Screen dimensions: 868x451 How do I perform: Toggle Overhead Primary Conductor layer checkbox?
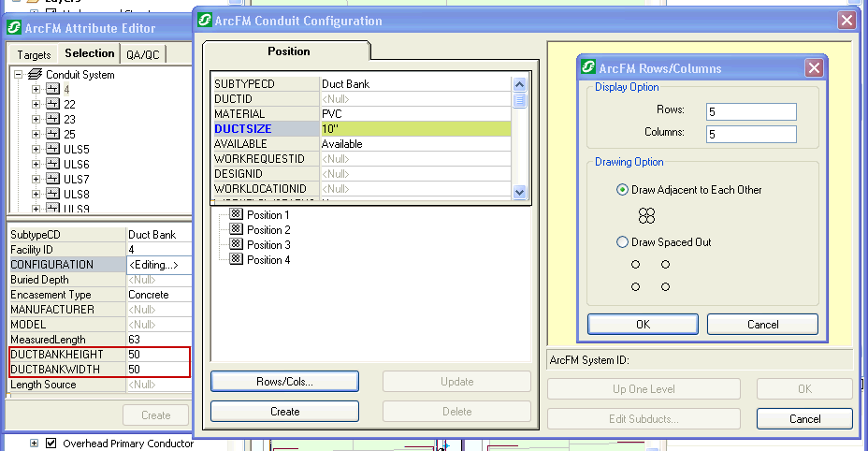(x=51, y=444)
